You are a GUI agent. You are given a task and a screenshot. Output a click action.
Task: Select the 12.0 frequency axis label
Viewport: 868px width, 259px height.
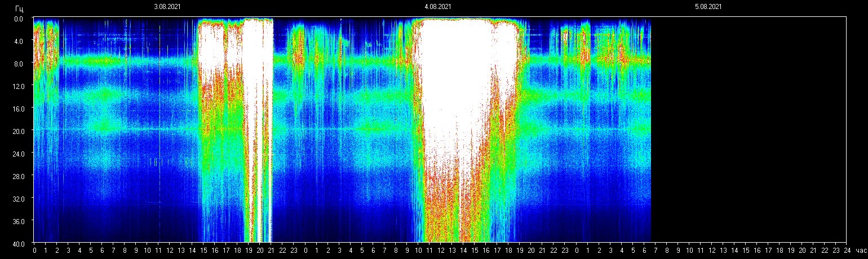point(17,86)
